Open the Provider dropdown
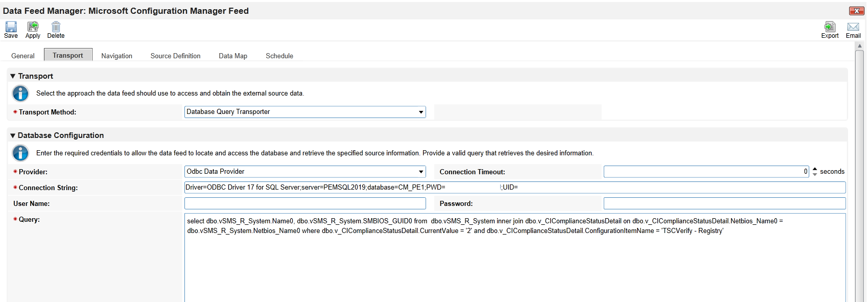Screen dimensions: 868x302 (305, 172)
